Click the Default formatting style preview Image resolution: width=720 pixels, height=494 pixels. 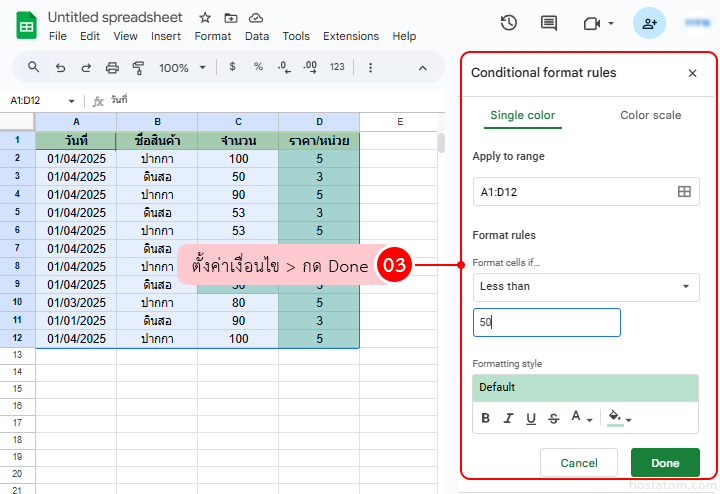pos(585,387)
